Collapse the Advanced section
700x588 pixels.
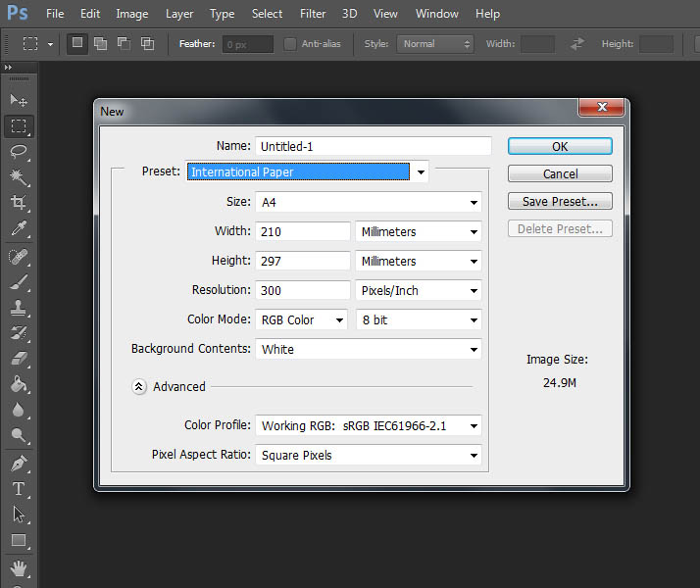(x=139, y=386)
